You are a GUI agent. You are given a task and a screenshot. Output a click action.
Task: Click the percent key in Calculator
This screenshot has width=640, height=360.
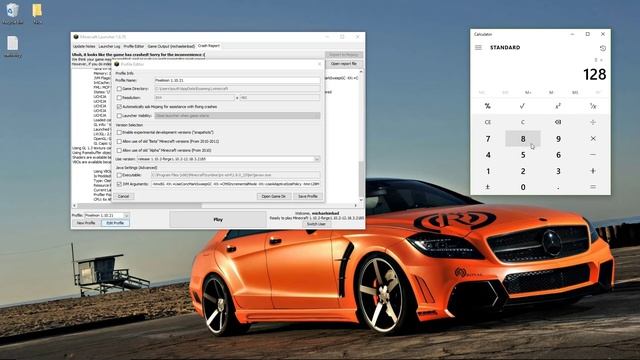point(488,106)
